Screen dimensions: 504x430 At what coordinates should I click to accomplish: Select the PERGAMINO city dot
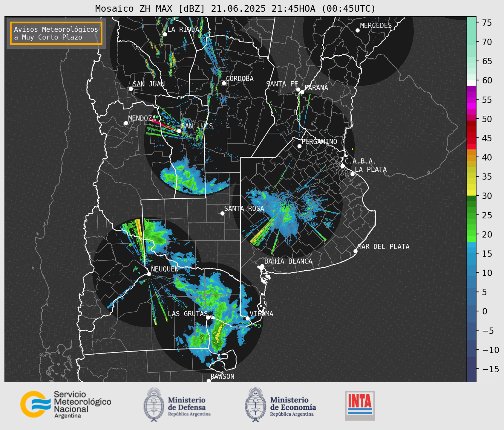[x=299, y=146]
